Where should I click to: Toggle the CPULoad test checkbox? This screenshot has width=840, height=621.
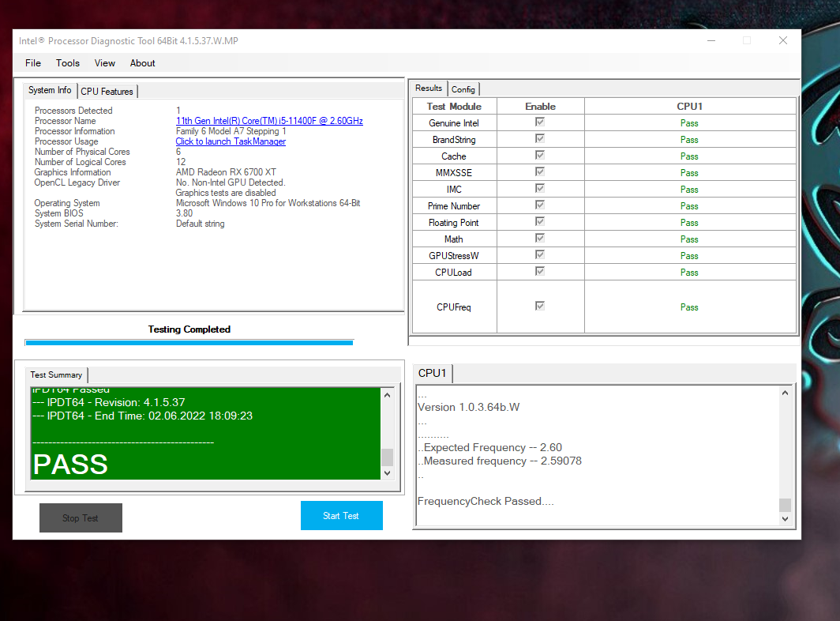coord(540,272)
